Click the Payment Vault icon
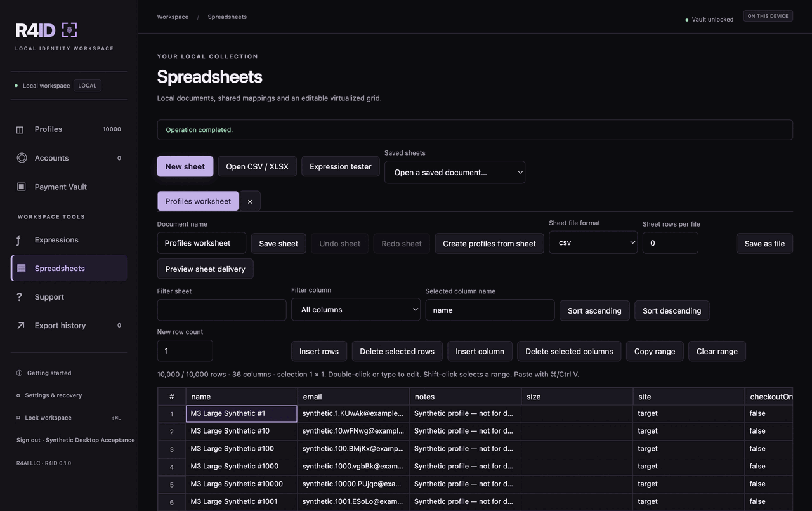 (x=21, y=187)
